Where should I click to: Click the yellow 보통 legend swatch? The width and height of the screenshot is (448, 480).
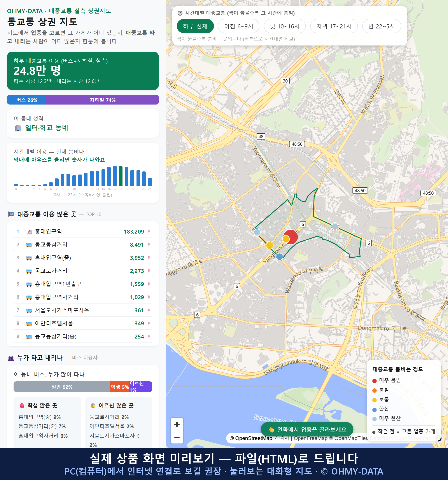click(x=374, y=400)
